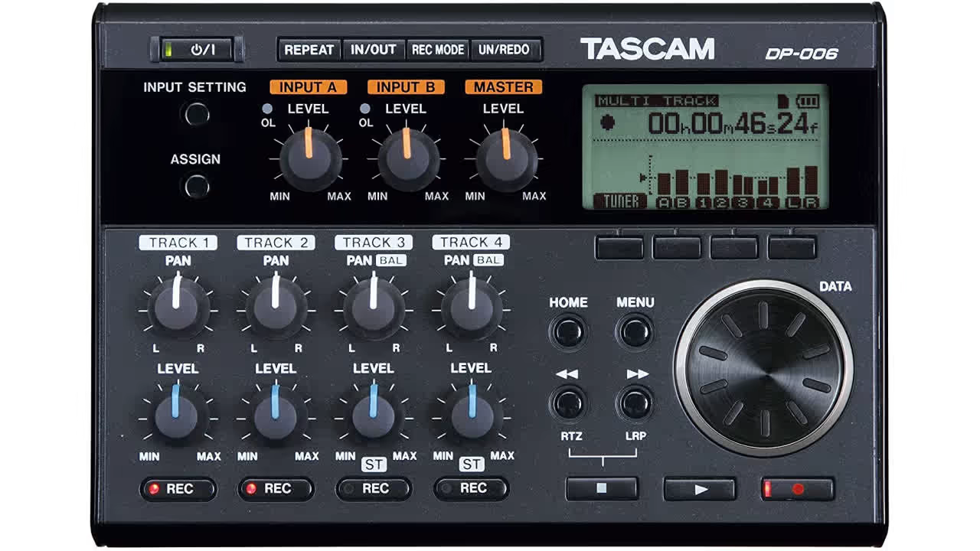Click the TRACK 3 PAN knob
Image resolution: width=980 pixels, height=551 pixels.
tap(374, 307)
